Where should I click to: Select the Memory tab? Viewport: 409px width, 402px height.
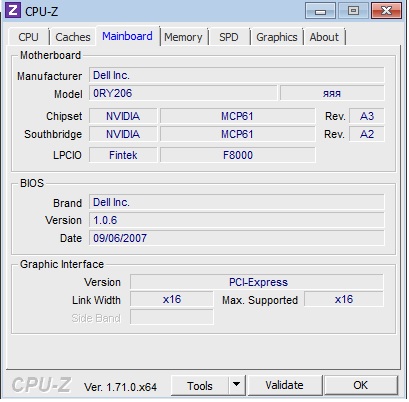[x=183, y=37]
